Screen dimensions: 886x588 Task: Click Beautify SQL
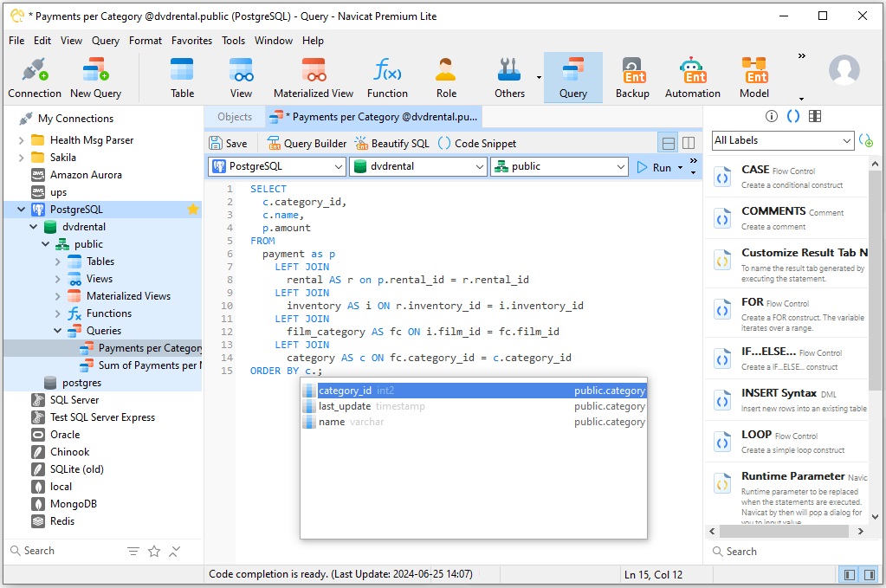392,144
